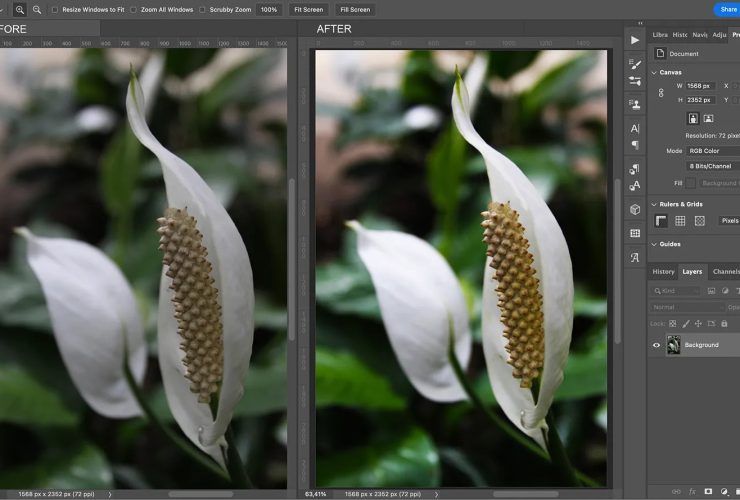Open the Brush Settings panel icon
Screen dimensions: 740x500
634,62
